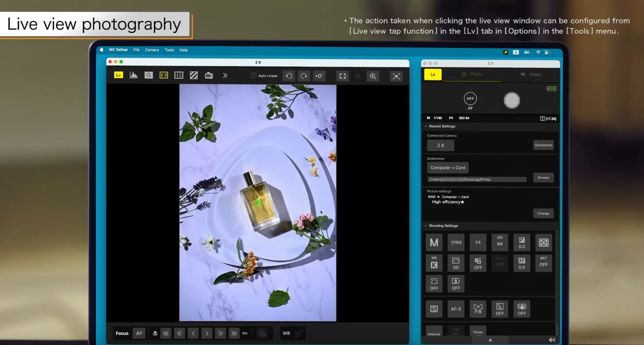Expand the hidden toolbar items chevron
The width and height of the screenshot is (644, 345).
pyautogui.click(x=225, y=75)
